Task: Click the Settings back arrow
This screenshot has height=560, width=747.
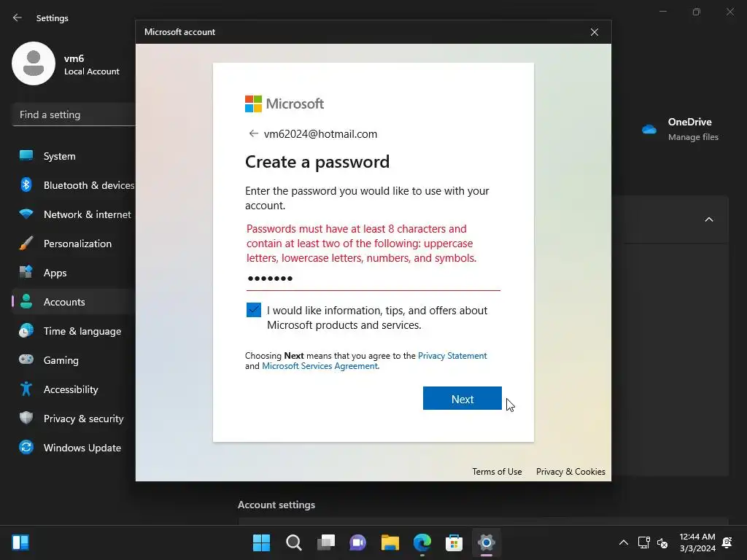Action: [x=18, y=17]
